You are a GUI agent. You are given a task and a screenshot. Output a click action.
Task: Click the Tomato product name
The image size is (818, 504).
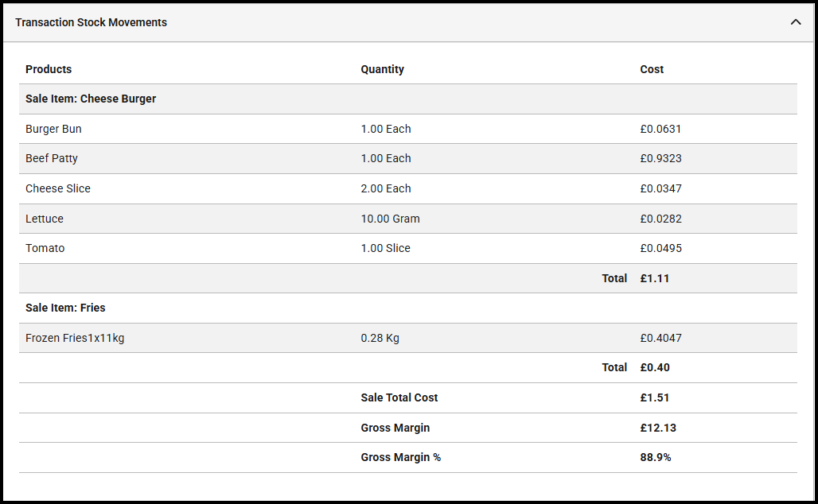pyautogui.click(x=45, y=248)
